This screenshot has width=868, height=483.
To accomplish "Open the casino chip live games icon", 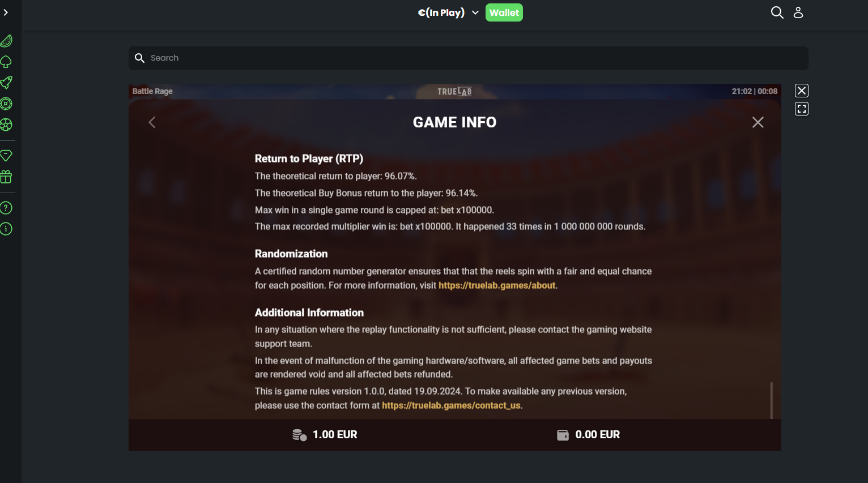I will [x=6, y=104].
